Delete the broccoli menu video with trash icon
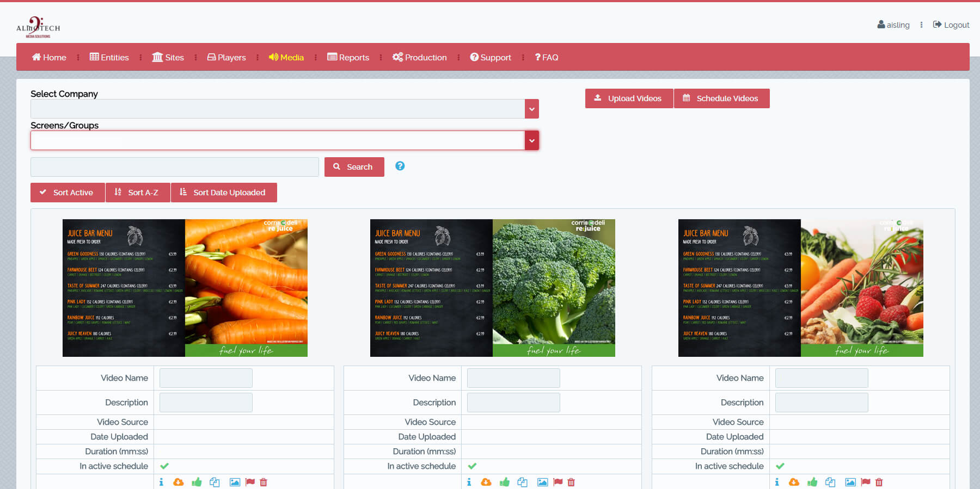The height and width of the screenshot is (489, 980). [571, 482]
